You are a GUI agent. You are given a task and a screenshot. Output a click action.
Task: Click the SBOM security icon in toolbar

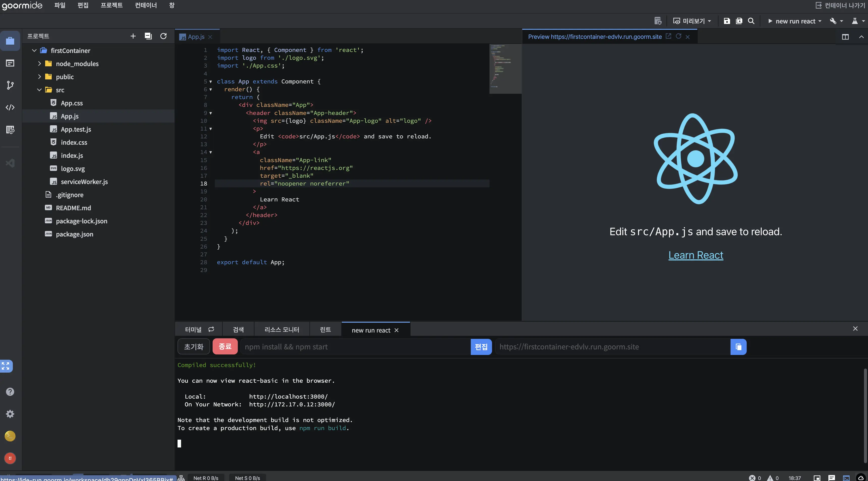658,21
